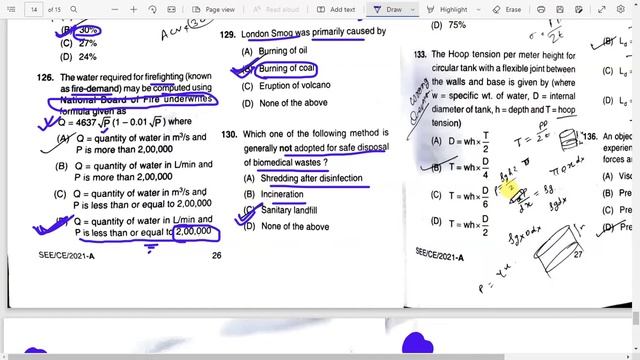Click the value '2,00,000' circled in option D
Image resolution: width=640 pixels, height=360 pixels.
coord(194,231)
